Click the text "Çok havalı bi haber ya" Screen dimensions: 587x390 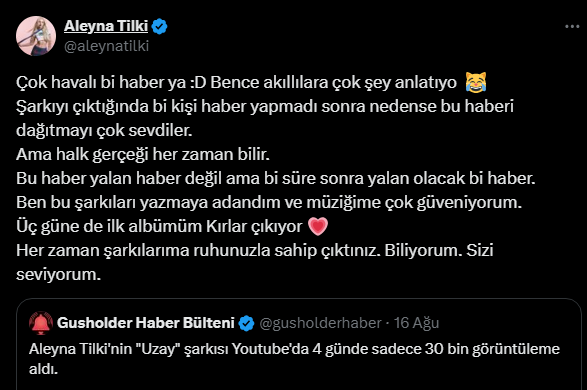pyautogui.click(x=101, y=83)
